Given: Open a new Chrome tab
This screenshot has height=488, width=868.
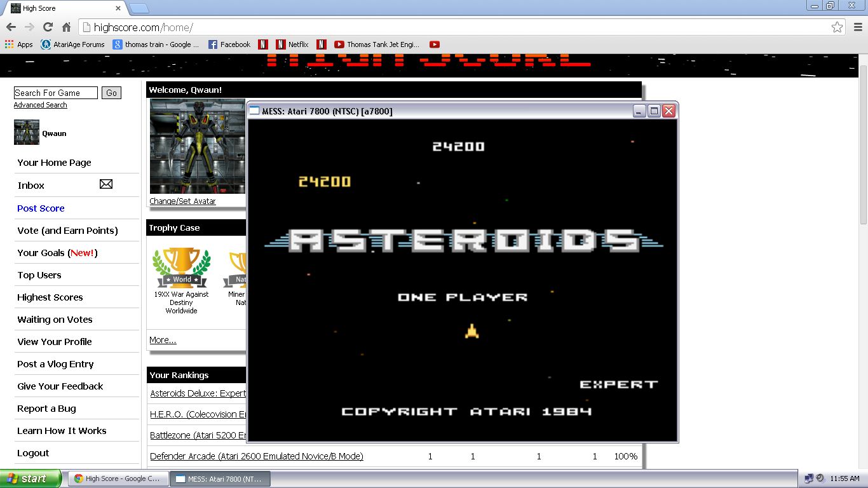Looking at the screenshot, I should (139, 8).
